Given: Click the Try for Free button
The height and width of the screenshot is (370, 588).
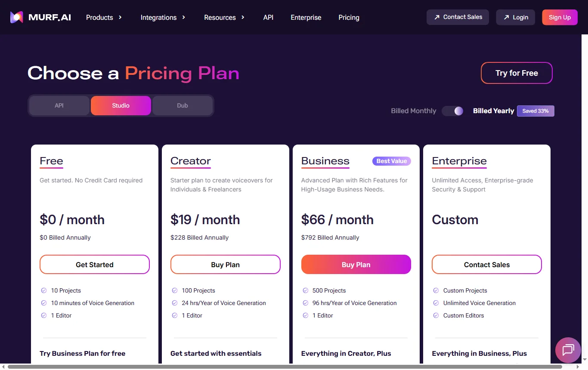Looking at the screenshot, I should 517,73.
